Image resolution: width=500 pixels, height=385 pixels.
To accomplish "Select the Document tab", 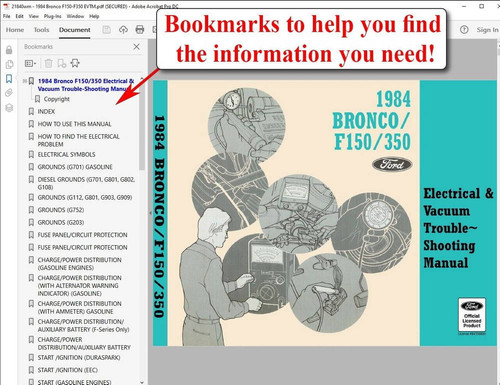I will click(x=75, y=30).
